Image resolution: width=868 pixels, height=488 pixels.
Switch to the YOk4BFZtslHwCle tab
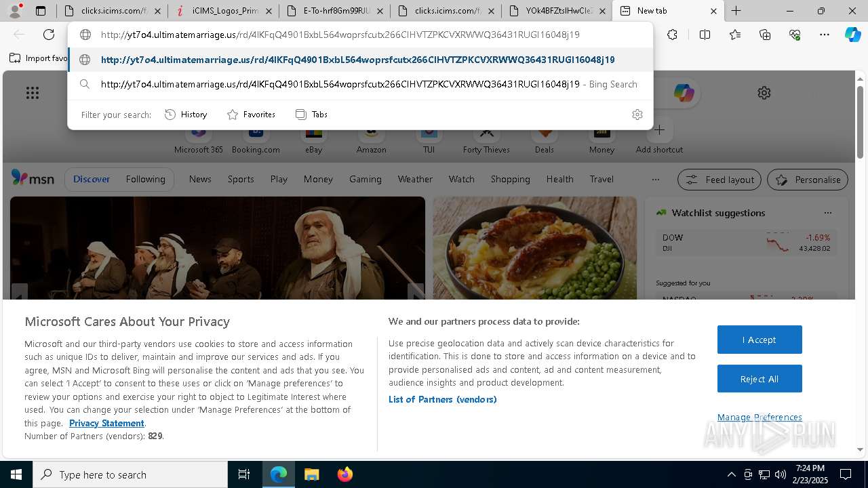pyautogui.click(x=557, y=11)
